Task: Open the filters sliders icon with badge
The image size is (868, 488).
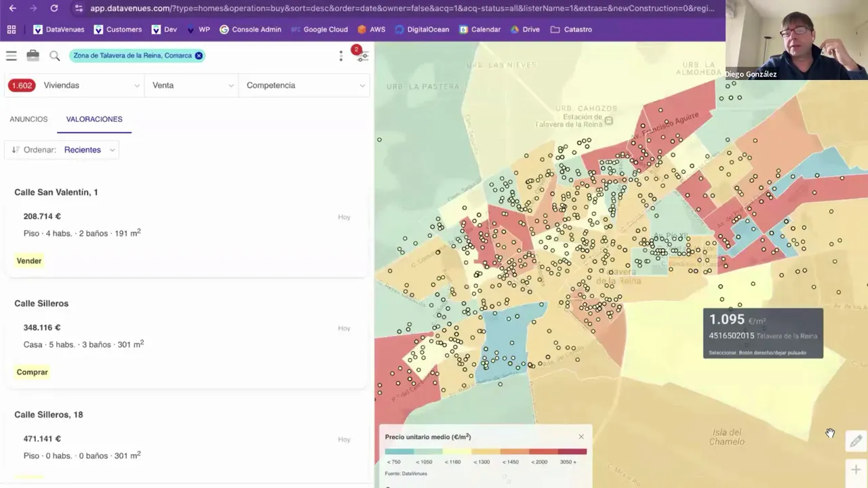Action: tap(362, 56)
